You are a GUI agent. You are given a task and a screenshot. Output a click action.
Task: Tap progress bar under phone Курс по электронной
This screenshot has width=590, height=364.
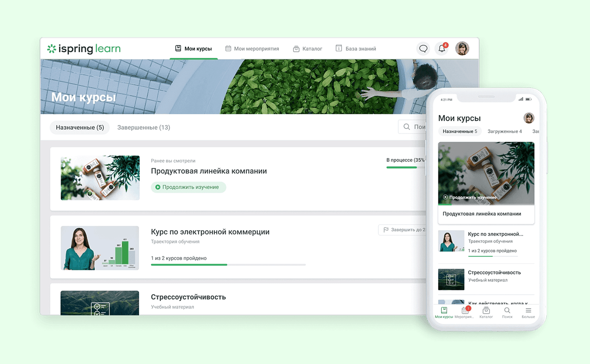click(x=493, y=256)
